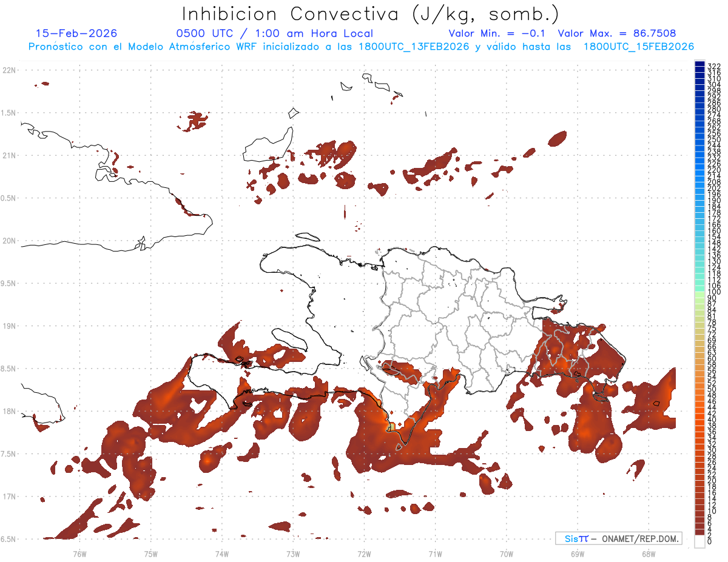Click the ONAMET/REP.DOM. credit box

(x=619, y=538)
